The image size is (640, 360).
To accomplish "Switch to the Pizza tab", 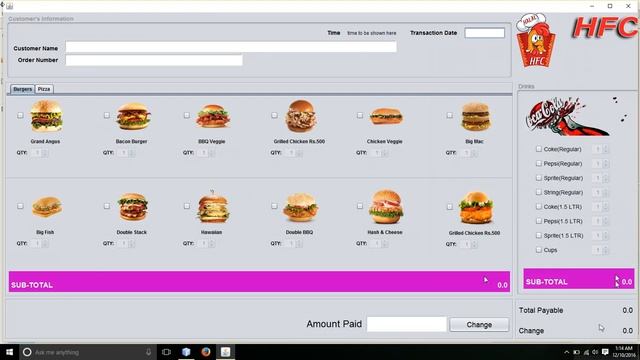I will point(44,89).
